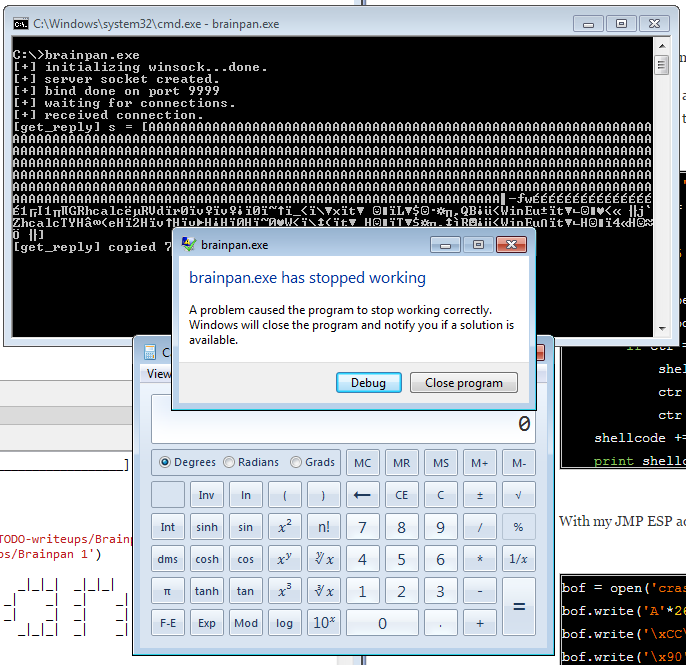Screen dimensions: 686x665
Task: Click the number 0 key
Action: pos(382,623)
